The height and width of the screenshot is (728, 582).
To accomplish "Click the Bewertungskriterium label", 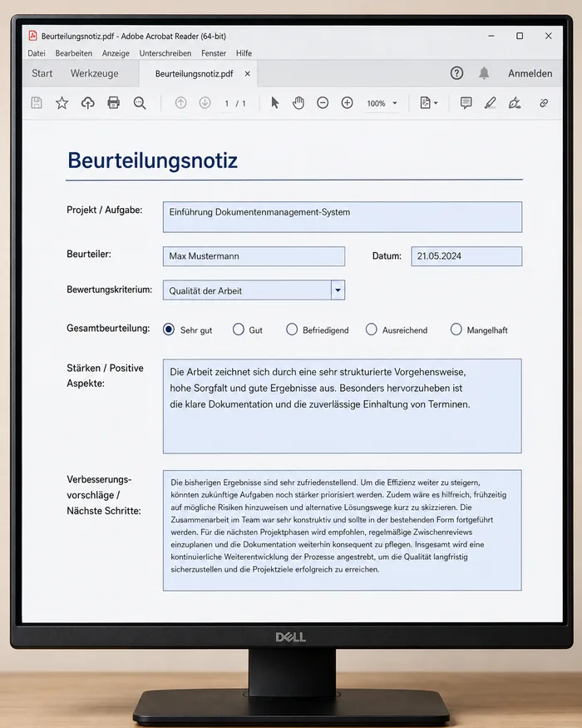I will coord(110,290).
